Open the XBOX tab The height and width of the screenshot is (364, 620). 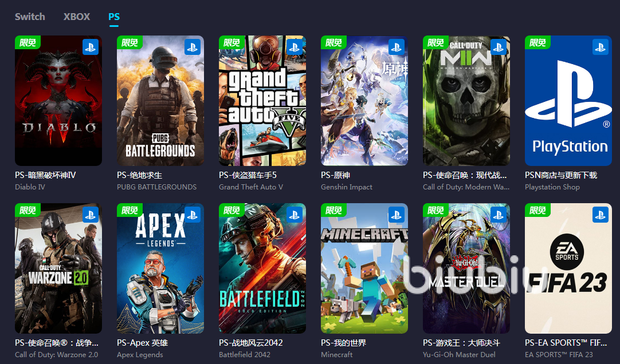click(77, 17)
